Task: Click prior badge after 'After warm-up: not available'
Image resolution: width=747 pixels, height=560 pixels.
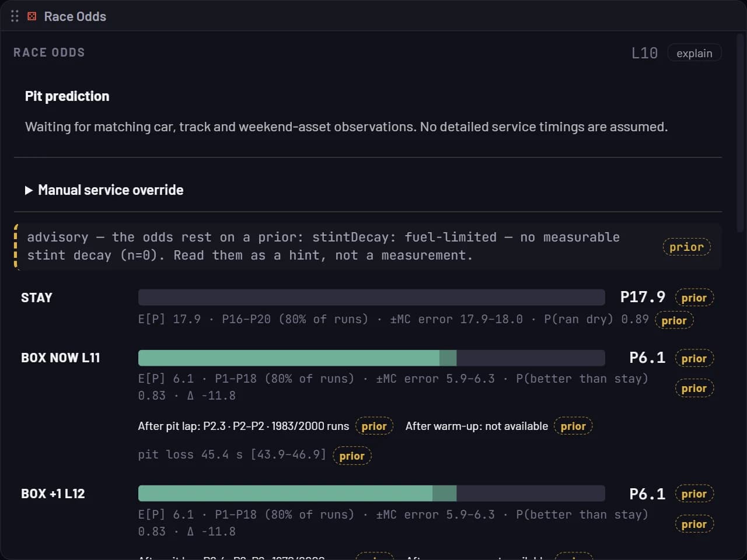Action: (573, 426)
